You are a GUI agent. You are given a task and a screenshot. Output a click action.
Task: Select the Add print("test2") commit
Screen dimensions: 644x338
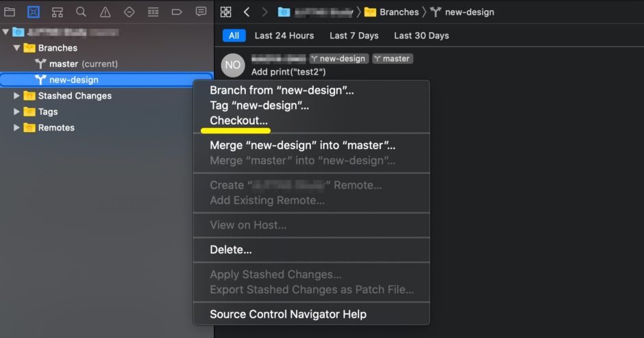click(x=288, y=72)
